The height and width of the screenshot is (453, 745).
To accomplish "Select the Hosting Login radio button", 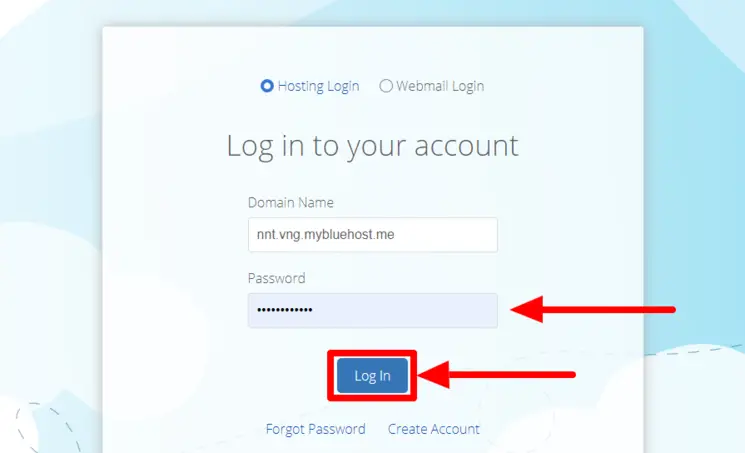I will click(x=267, y=86).
